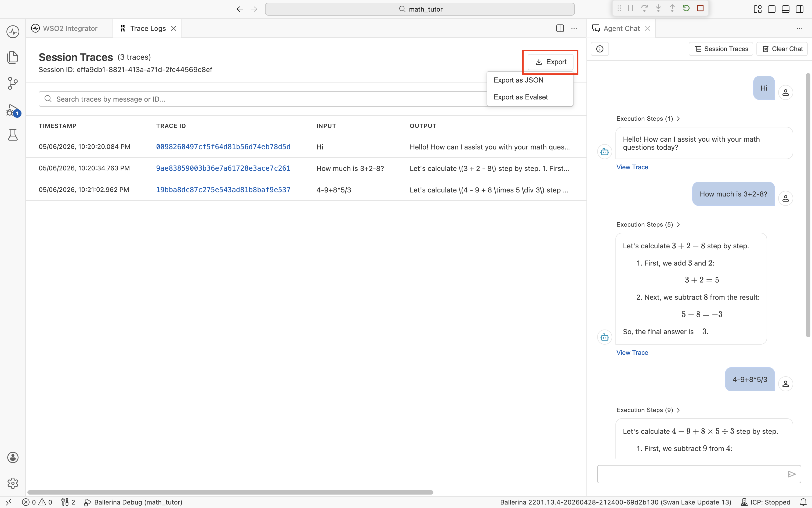Image resolution: width=812 pixels, height=508 pixels.
Task: Click View Trace under the Hello reply
Action: coord(632,167)
